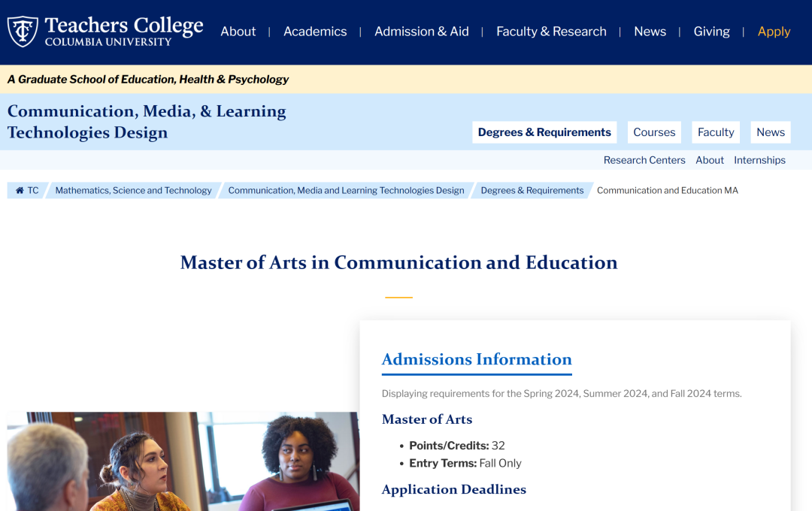812x511 pixels.
Task: Open the Admission & Aid menu
Action: click(x=422, y=32)
